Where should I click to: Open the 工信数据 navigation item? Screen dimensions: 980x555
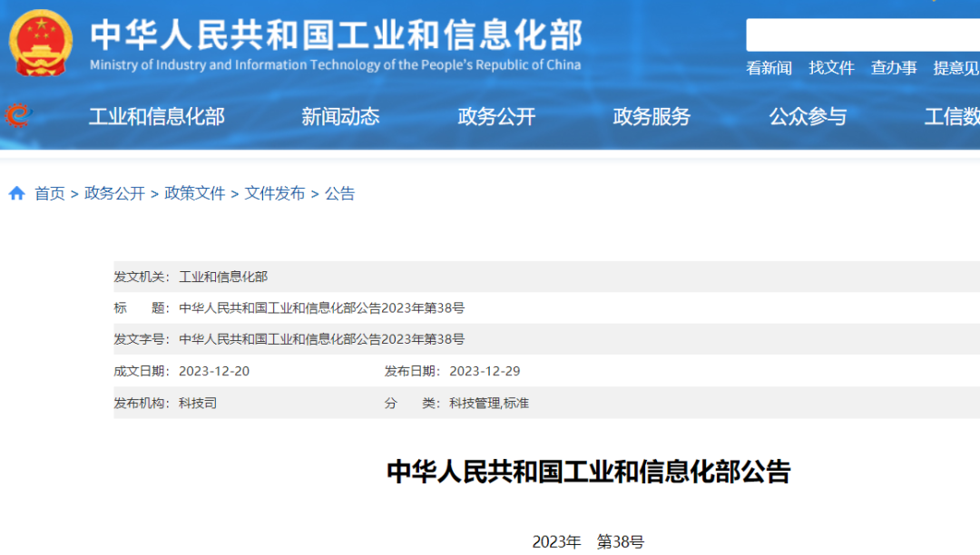point(951,116)
